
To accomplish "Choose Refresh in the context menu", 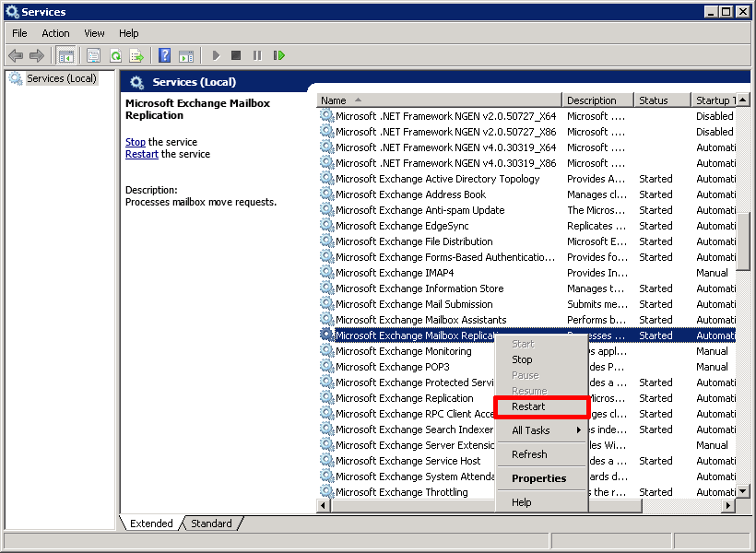I will [541, 454].
